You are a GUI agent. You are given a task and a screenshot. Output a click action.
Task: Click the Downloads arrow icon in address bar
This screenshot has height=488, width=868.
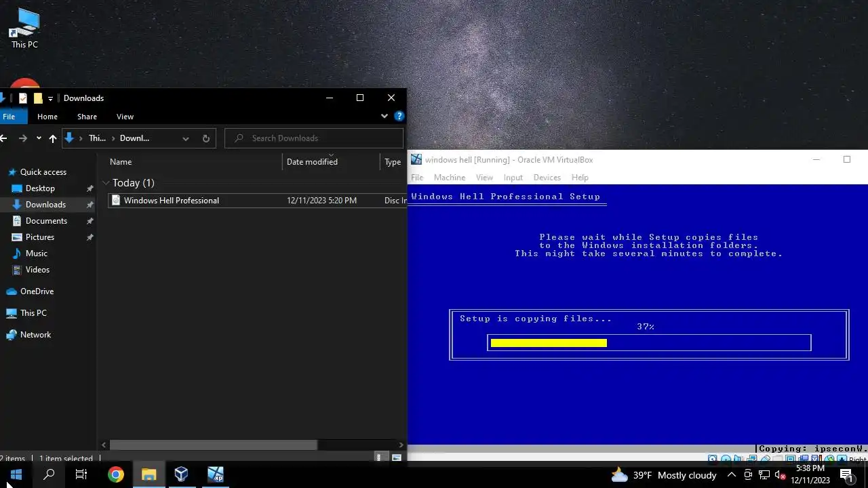tap(68, 138)
